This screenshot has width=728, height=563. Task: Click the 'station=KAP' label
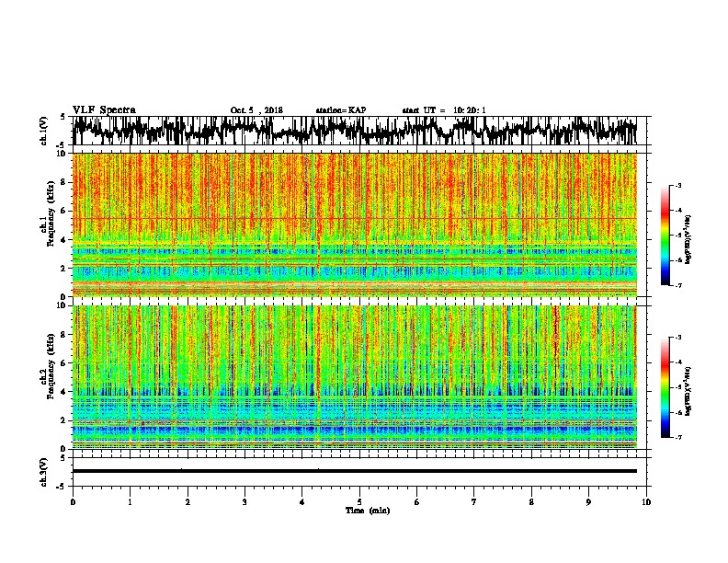tap(341, 110)
